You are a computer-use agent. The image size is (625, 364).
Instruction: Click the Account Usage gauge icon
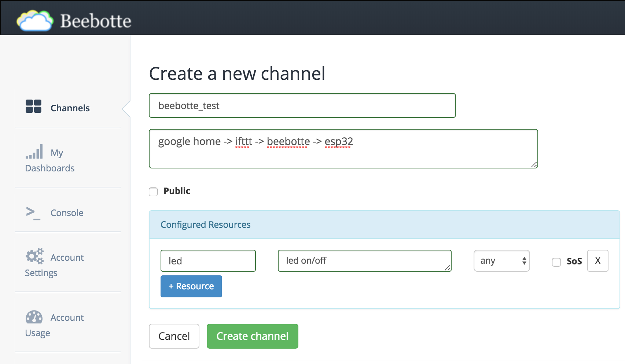tap(34, 317)
